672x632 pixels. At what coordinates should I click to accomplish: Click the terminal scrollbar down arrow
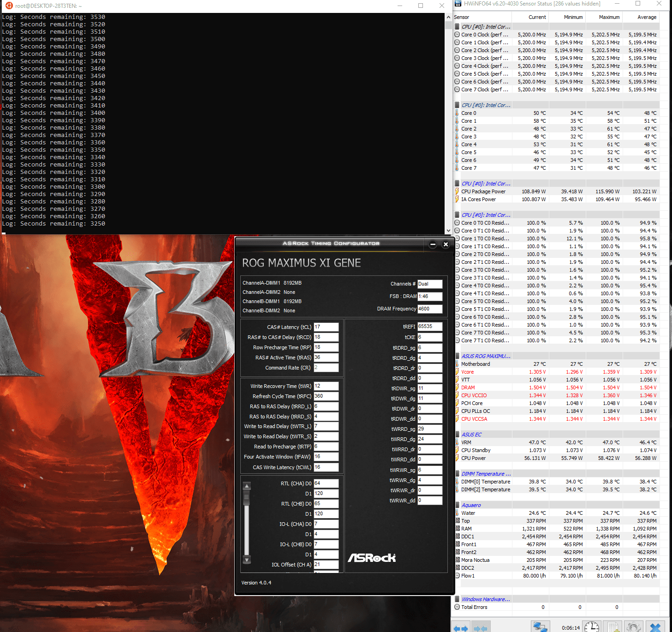pos(448,231)
